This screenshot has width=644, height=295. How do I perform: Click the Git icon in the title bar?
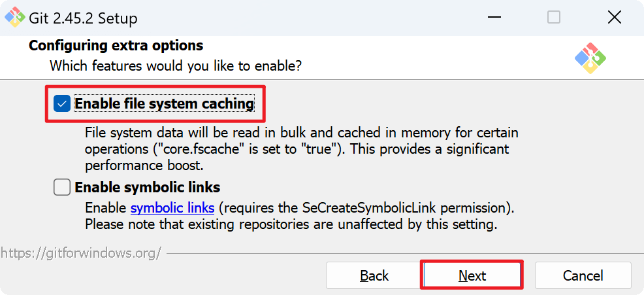[15, 18]
